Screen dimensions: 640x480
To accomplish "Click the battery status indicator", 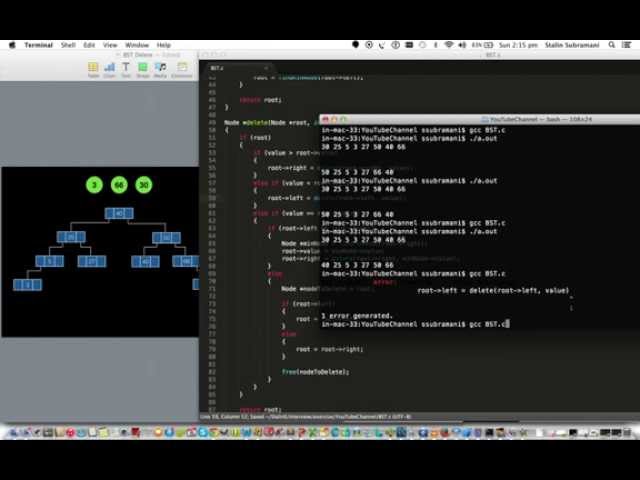I will [x=483, y=45].
